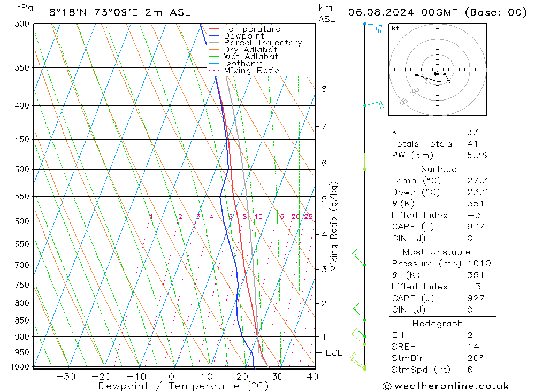Screen dimensions: 535x392
Task: Click the LCL label on right axis
Action: [x=334, y=353]
